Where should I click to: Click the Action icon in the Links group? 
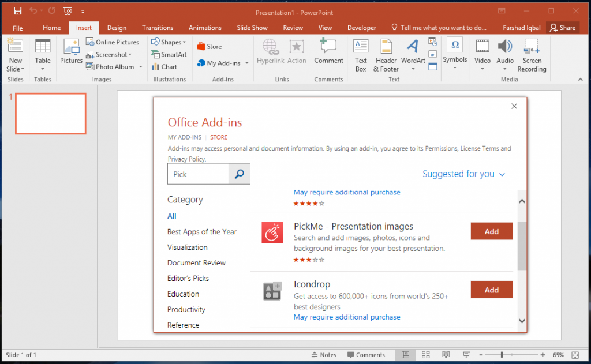point(297,51)
